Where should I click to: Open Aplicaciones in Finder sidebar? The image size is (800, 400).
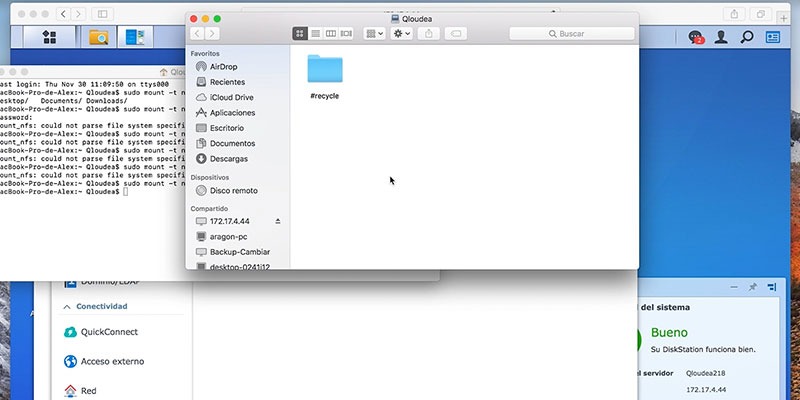click(232, 113)
